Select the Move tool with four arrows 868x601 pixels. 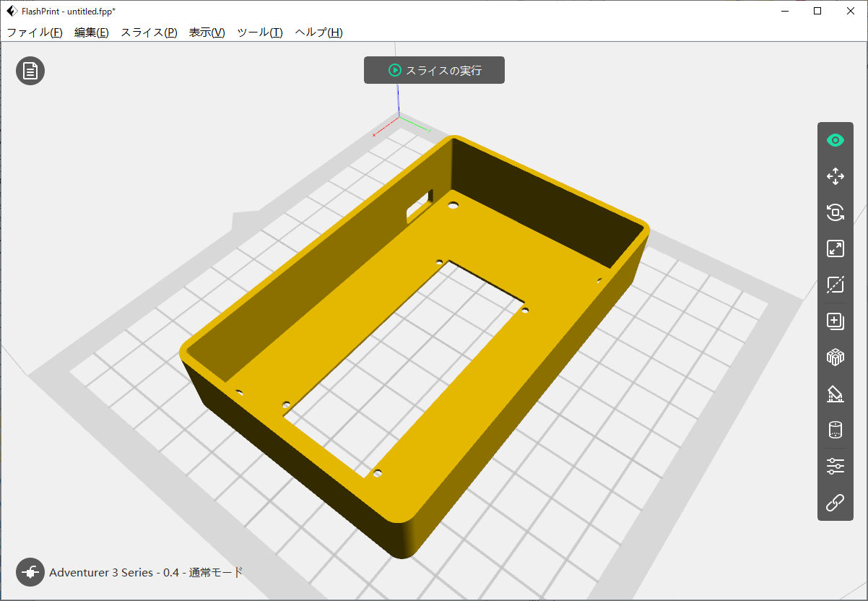click(x=835, y=176)
